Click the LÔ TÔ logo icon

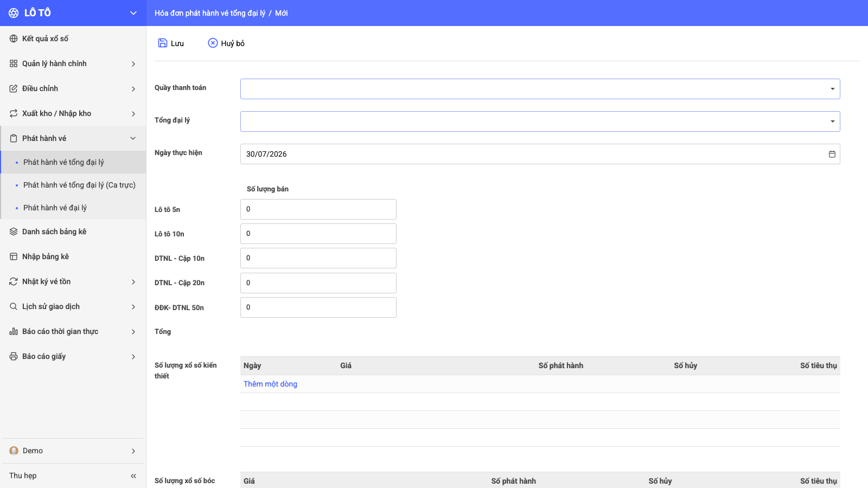point(14,13)
